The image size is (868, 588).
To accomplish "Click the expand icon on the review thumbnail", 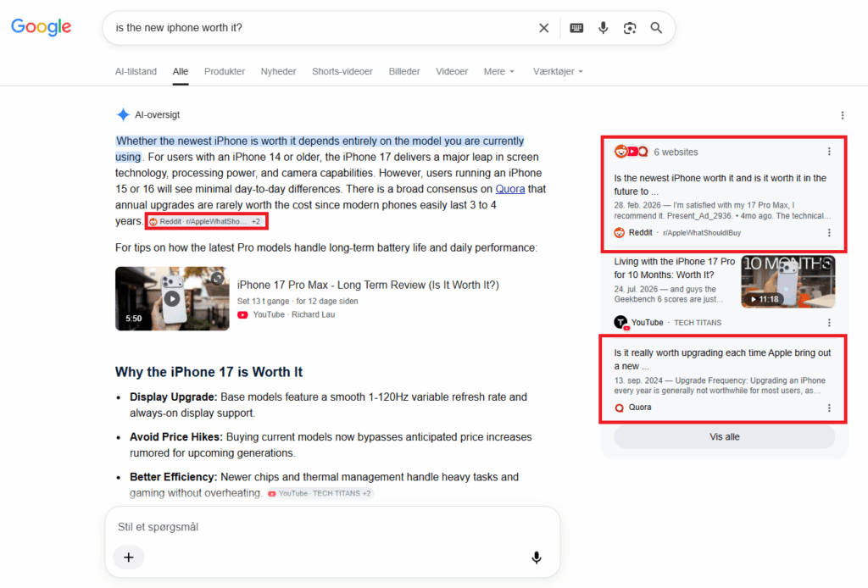I will point(218,278).
